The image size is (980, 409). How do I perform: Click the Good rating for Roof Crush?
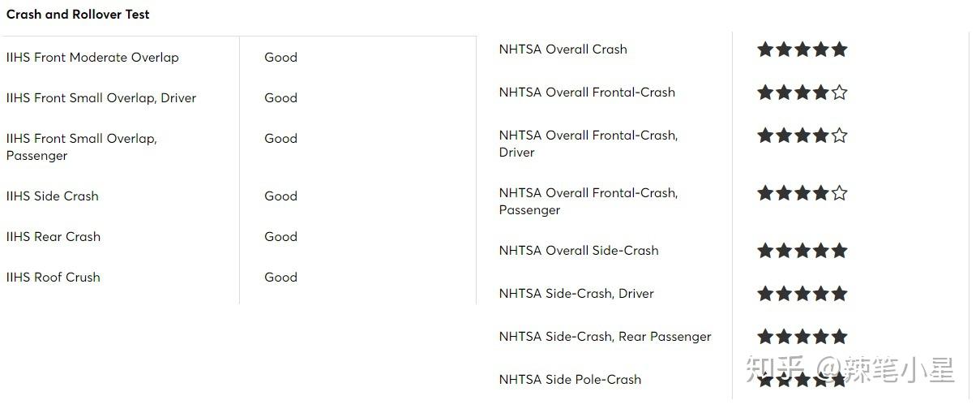tap(280, 278)
